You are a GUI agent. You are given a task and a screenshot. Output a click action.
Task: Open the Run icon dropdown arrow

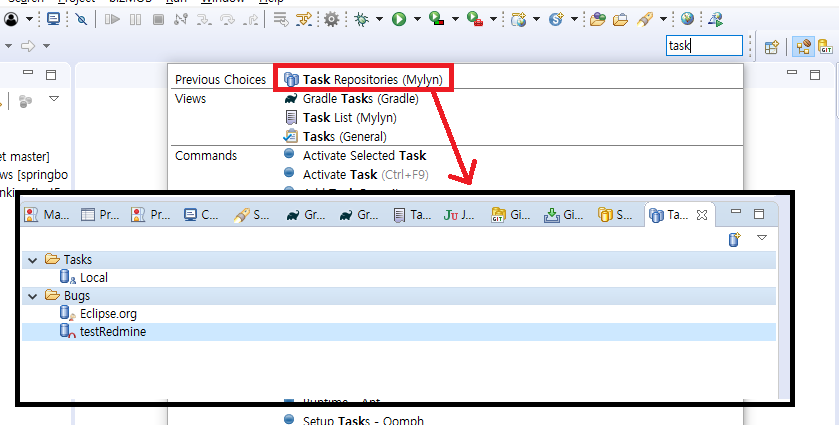[x=417, y=20]
